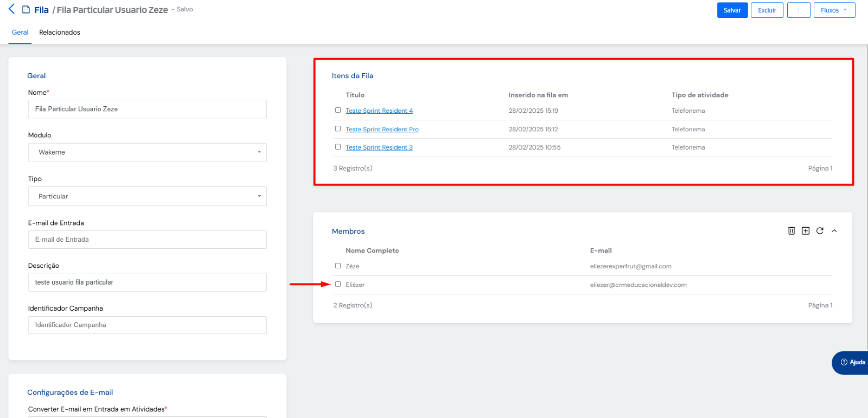Screen dimensions: 868x418
Task: Switch to the Geral tab
Action: (x=20, y=33)
